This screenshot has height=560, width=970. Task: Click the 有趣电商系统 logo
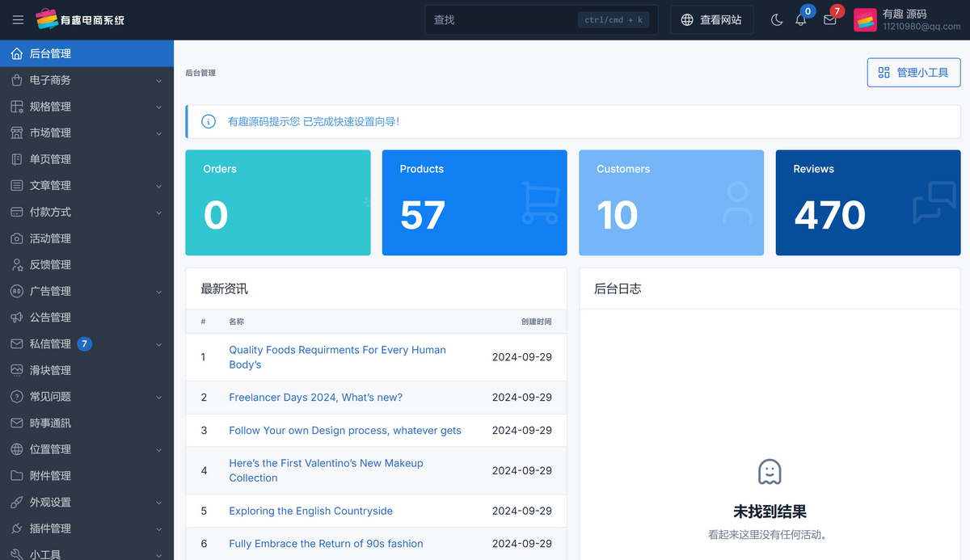click(x=80, y=19)
